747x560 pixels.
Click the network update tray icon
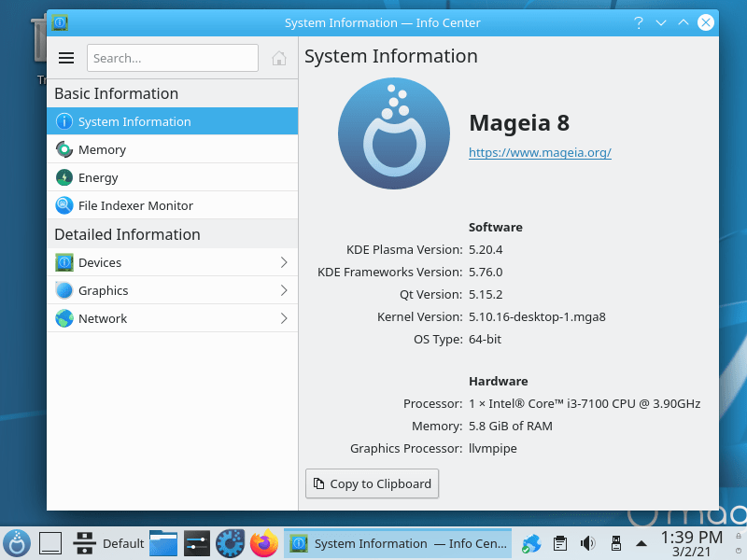tap(531, 543)
